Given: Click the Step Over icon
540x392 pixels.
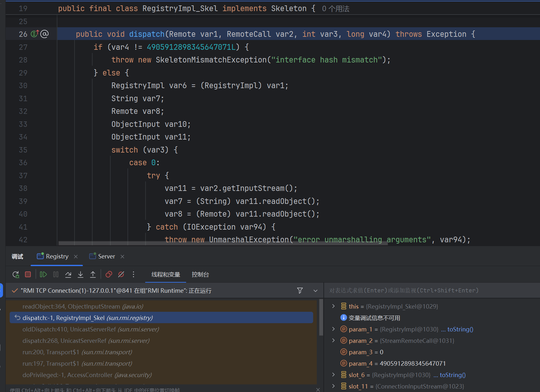Looking at the screenshot, I should coord(68,274).
